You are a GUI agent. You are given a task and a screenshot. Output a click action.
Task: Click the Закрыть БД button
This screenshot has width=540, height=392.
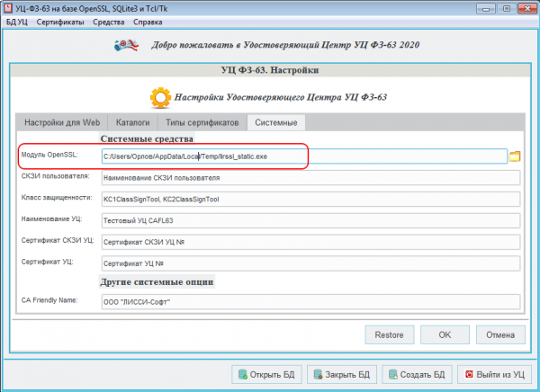[x=341, y=374]
